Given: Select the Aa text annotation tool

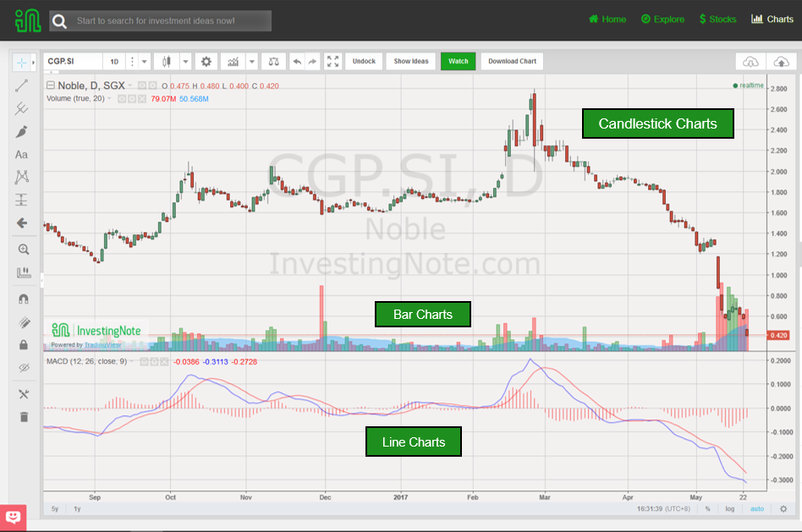Looking at the screenshot, I should pos(22,154).
